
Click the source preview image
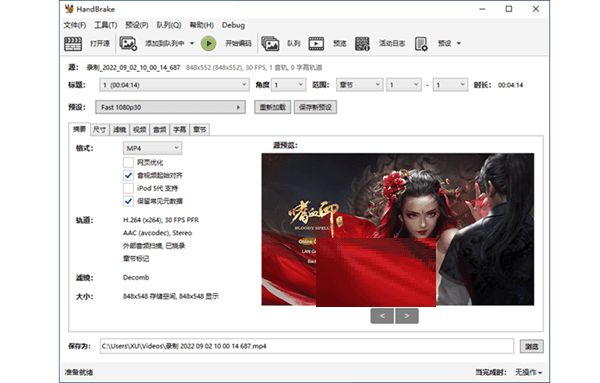click(398, 229)
